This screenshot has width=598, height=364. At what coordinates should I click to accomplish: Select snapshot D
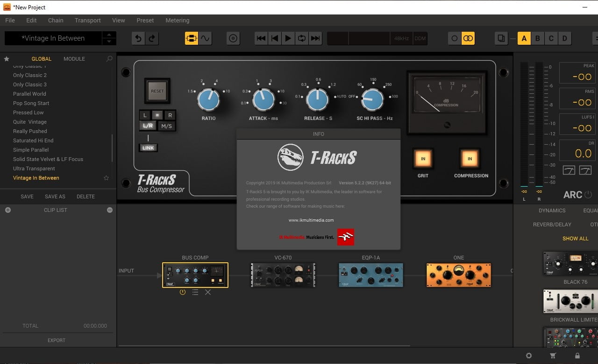pos(564,38)
